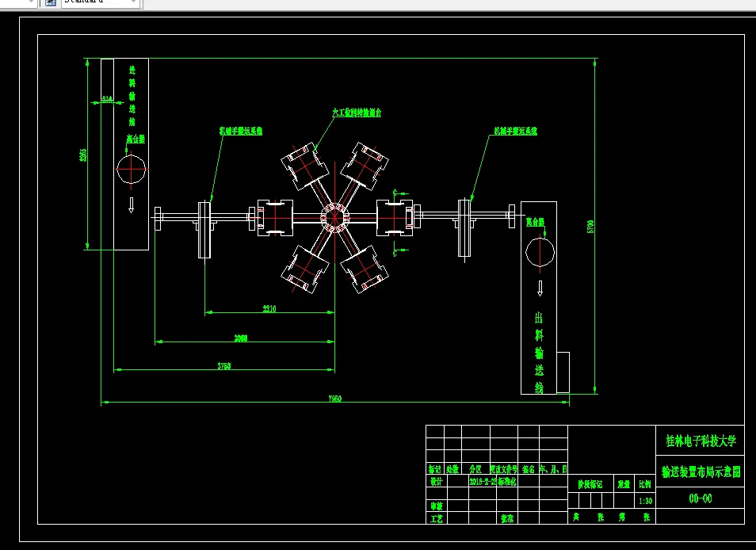Click the table style icon beside Standard

50,2
